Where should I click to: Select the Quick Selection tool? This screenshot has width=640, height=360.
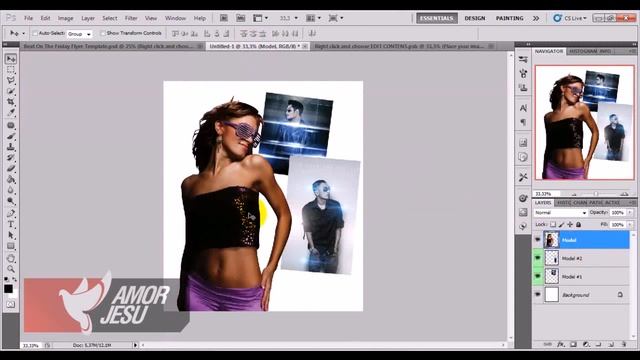(x=11, y=91)
